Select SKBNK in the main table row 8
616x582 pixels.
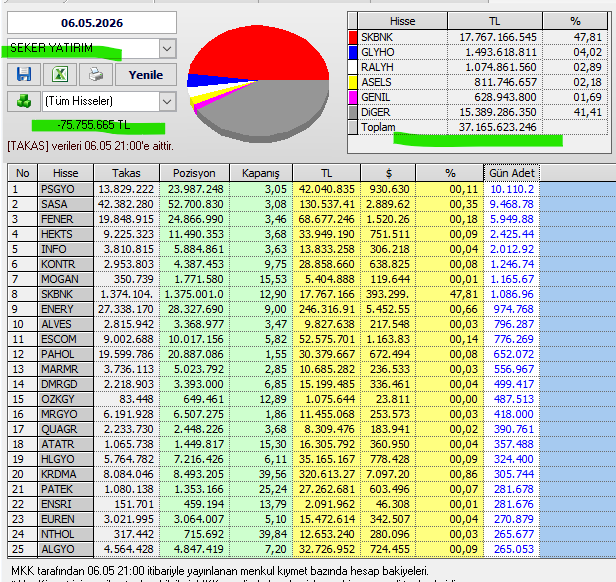(x=66, y=294)
